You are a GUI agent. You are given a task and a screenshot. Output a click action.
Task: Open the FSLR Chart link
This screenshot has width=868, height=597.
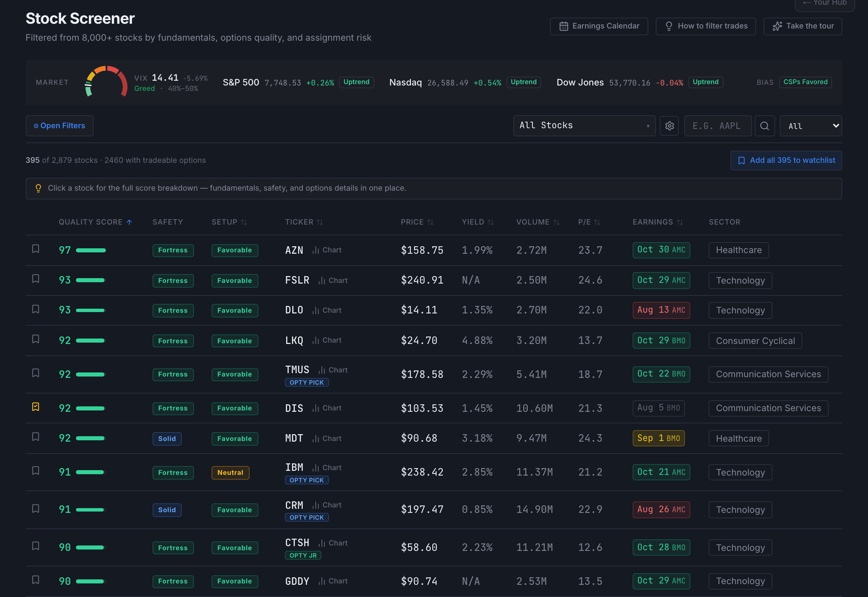tap(333, 280)
